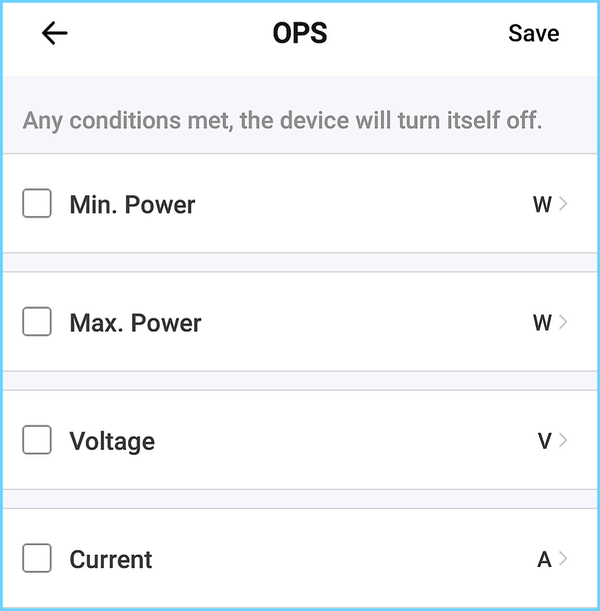
Task: Tick the Max. Power checkbox
Action: (37, 322)
